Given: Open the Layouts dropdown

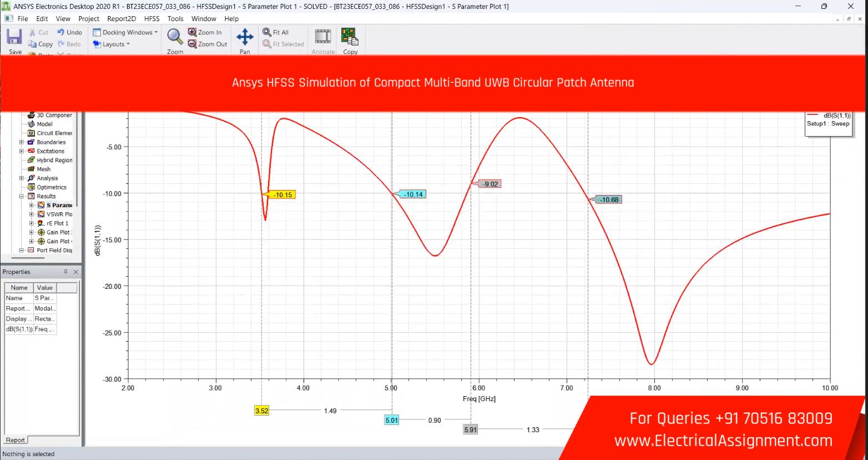Looking at the screenshot, I should 112,44.
